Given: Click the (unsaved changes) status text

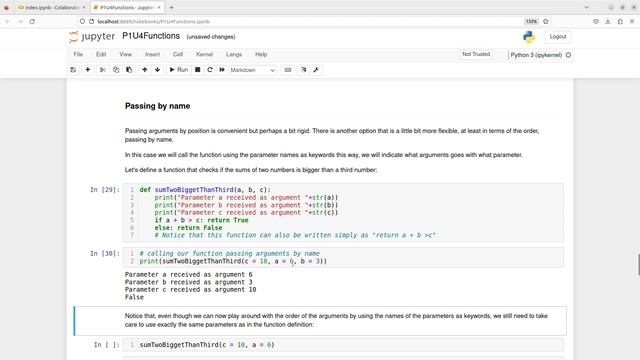Looking at the screenshot, I should click(211, 37).
